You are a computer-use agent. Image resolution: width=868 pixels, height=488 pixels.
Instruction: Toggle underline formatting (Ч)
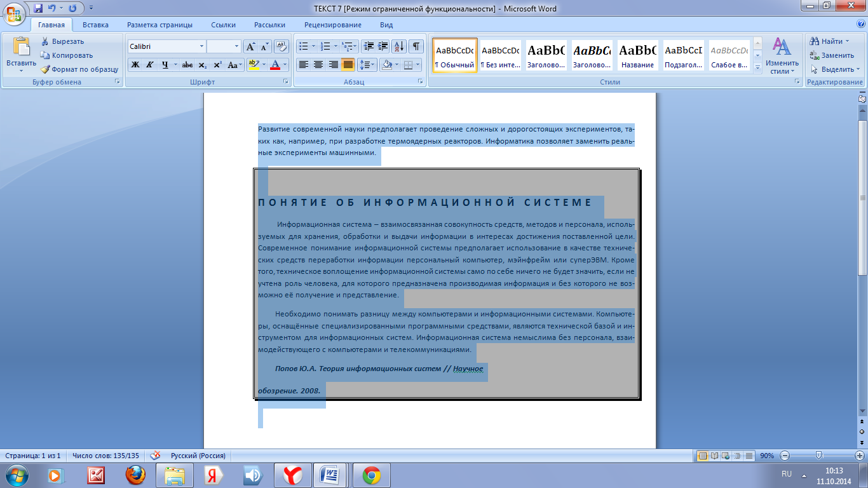point(165,65)
